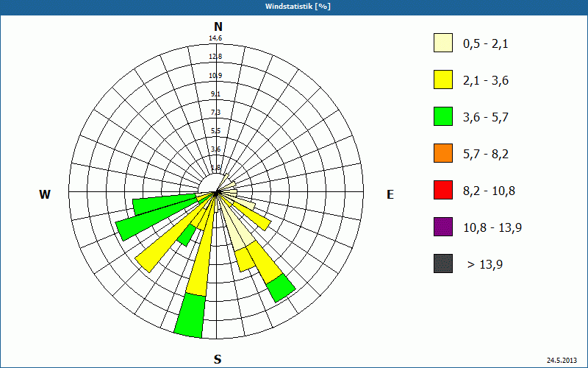
Task: Click the date 24.5.2013
Action: pos(562,361)
